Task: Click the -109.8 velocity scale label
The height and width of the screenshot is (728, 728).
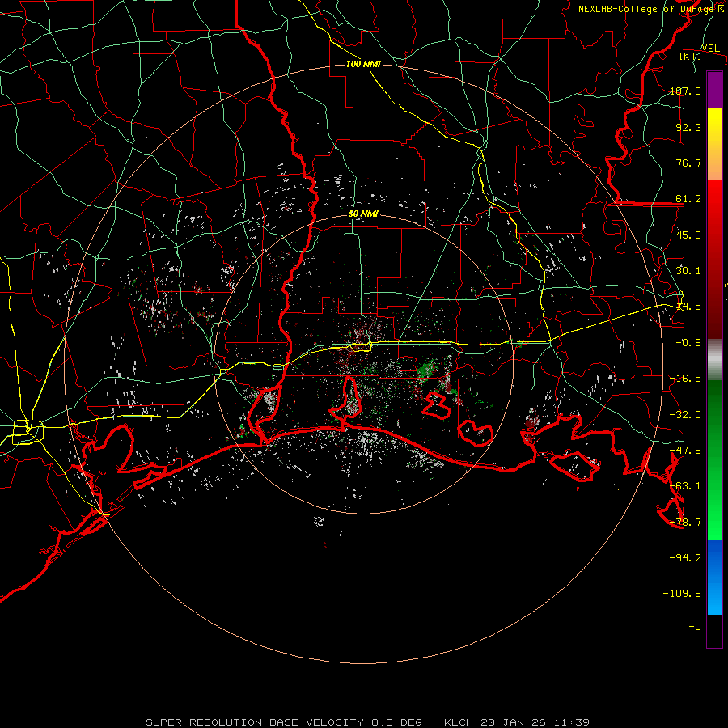Action: (x=682, y=594)
